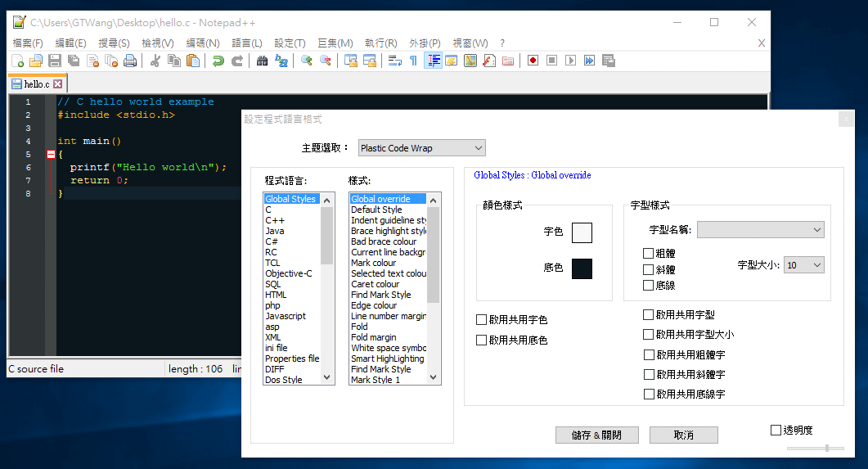Open the Document Map icon

470,61
